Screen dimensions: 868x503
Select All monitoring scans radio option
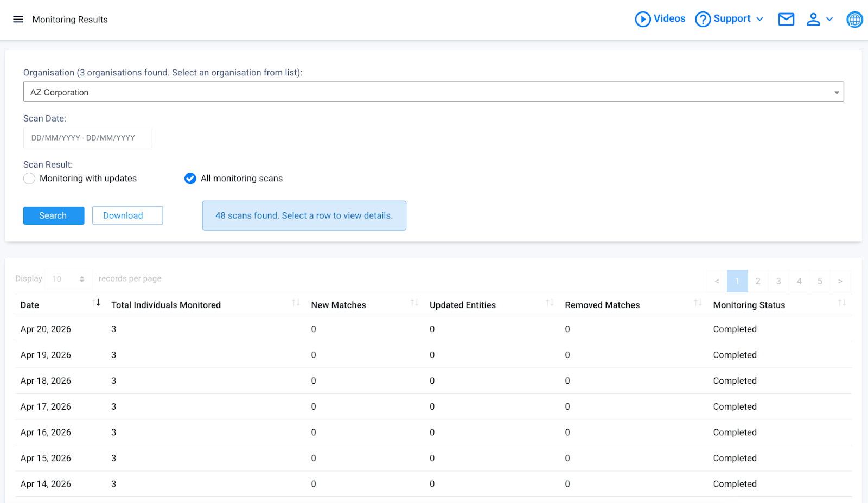point(190,179)
